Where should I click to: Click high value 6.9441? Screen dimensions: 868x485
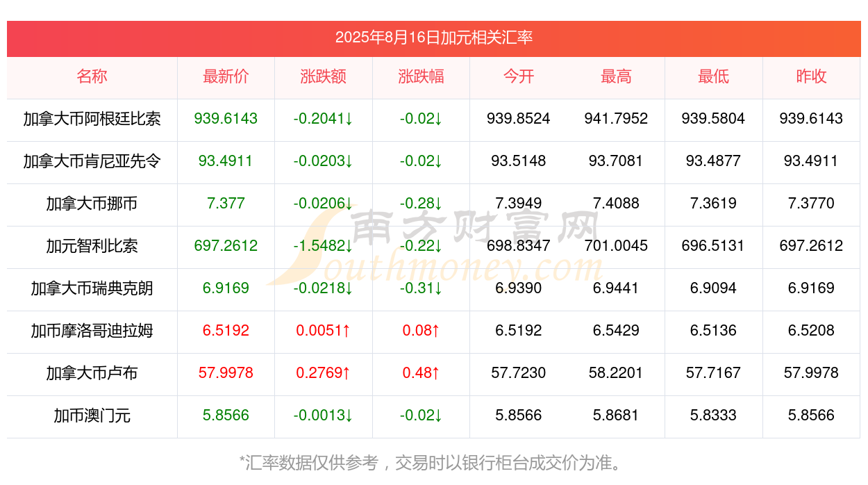[616, 288]
